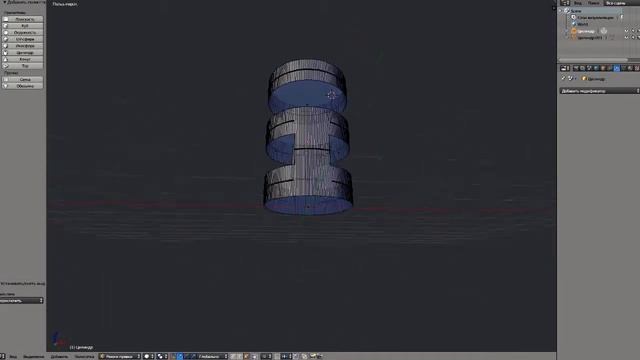Open the Вид menu in 3D viewport header
The image size is (640, 360).
(x=13, y=356)
